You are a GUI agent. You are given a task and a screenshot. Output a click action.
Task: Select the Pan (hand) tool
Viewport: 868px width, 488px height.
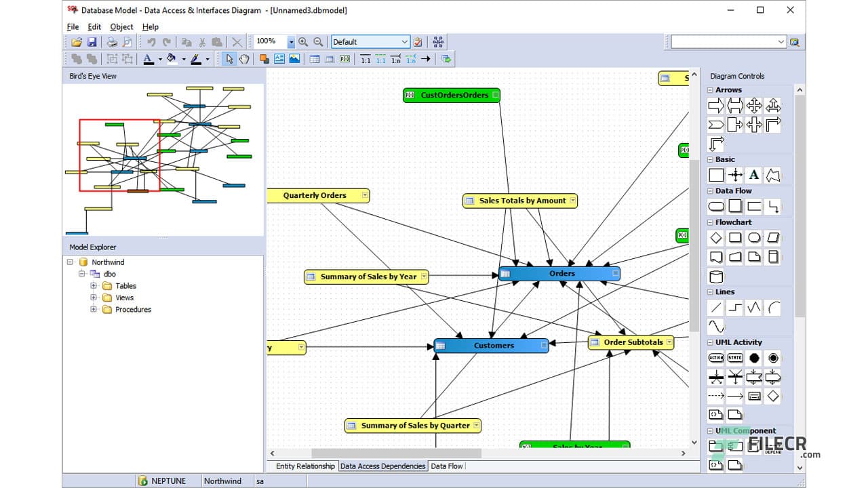click(243, 59)
